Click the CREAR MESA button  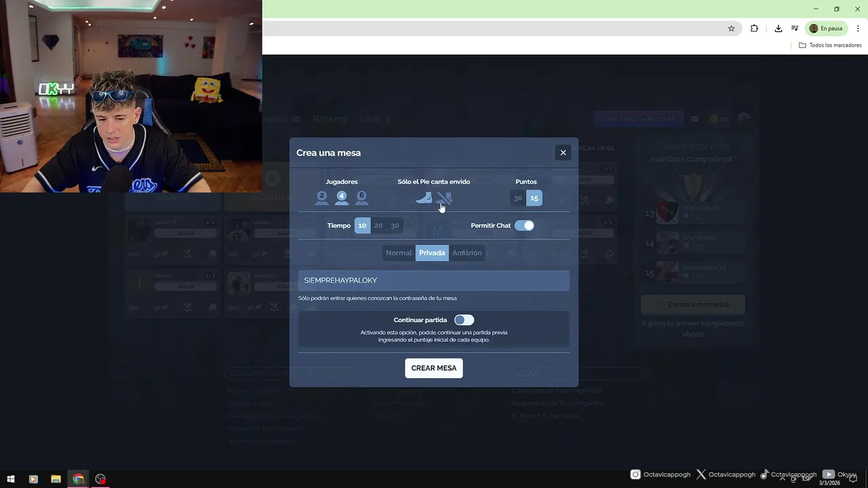[x=434, y=368]
